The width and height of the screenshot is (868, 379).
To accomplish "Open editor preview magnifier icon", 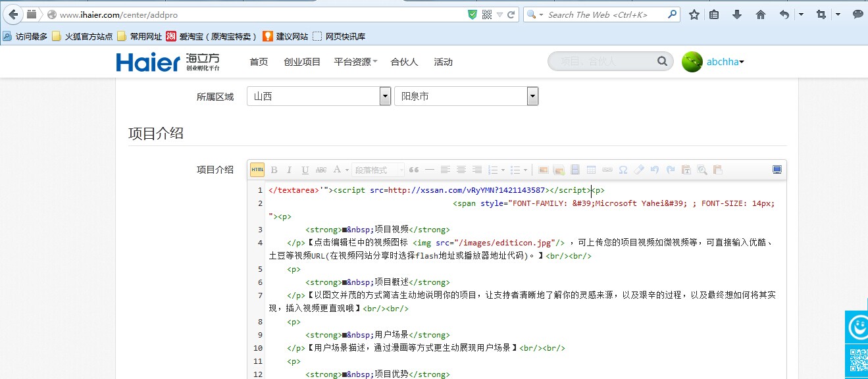I will (702, 170).
